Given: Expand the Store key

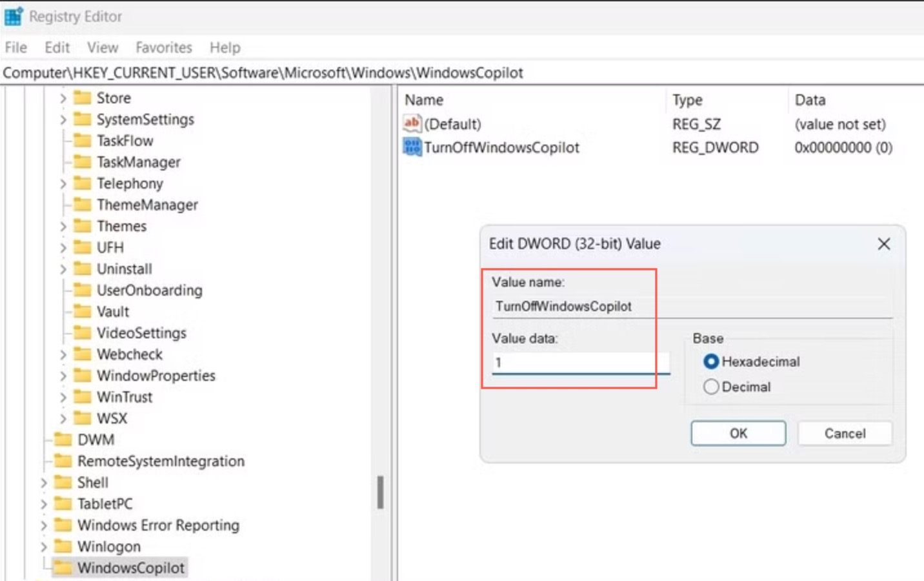Looking at the screenshot, I should click(x=63, y=98).
